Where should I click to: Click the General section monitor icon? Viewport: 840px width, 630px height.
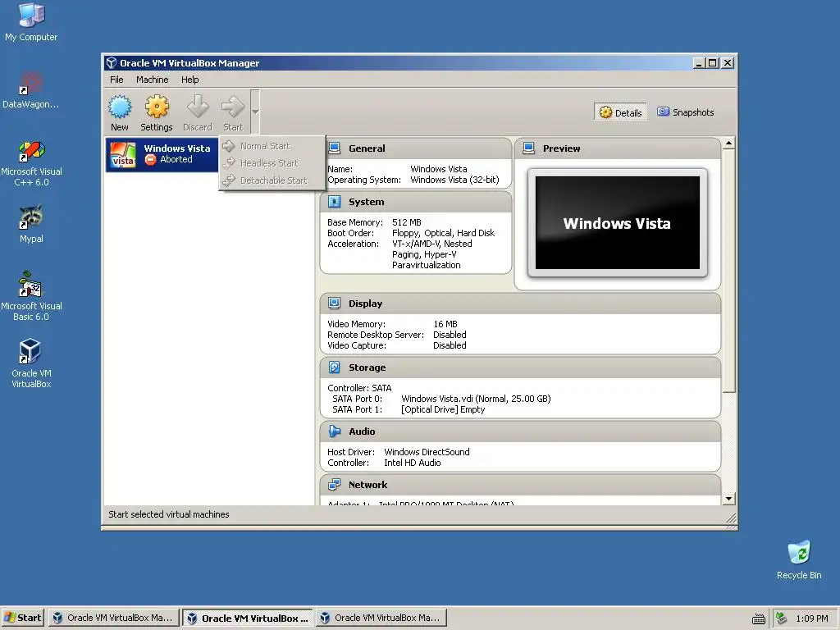[x=335, y=148]
